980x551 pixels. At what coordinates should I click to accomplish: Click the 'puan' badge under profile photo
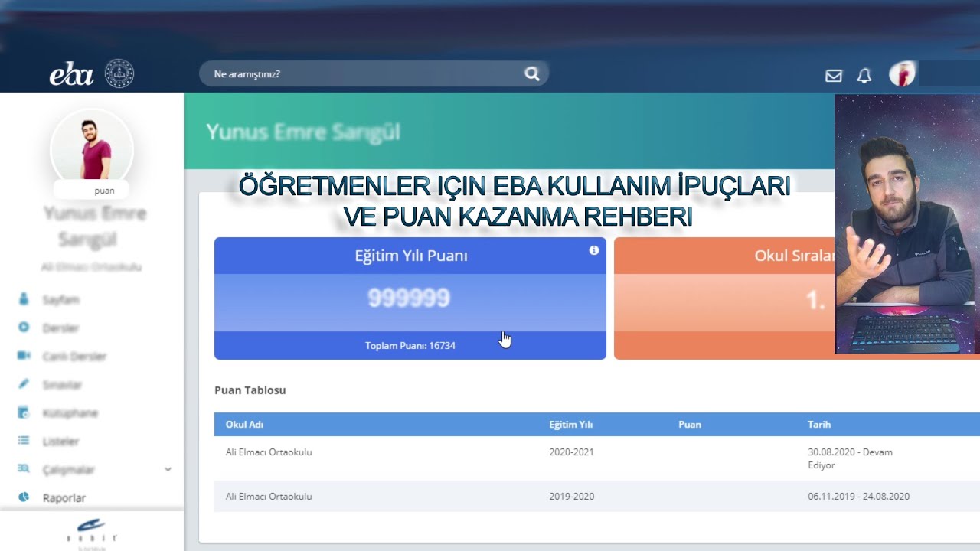point(91,191)
